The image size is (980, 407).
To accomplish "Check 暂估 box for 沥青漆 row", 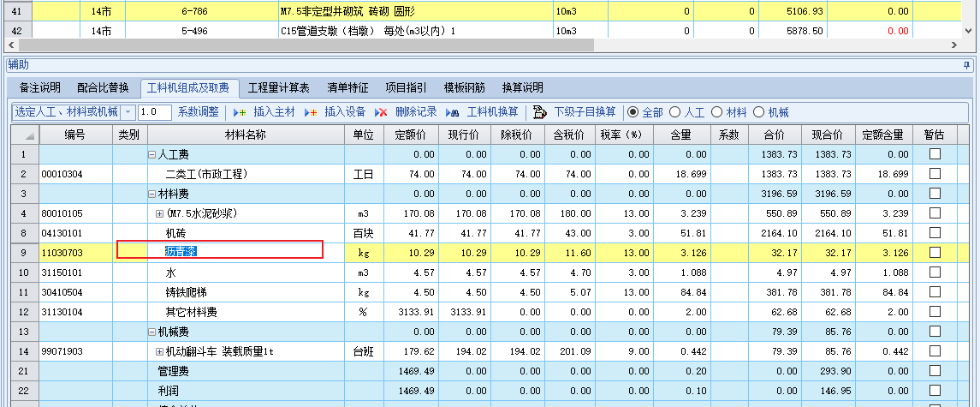I will pyautogui.click(x=935, y=252).
